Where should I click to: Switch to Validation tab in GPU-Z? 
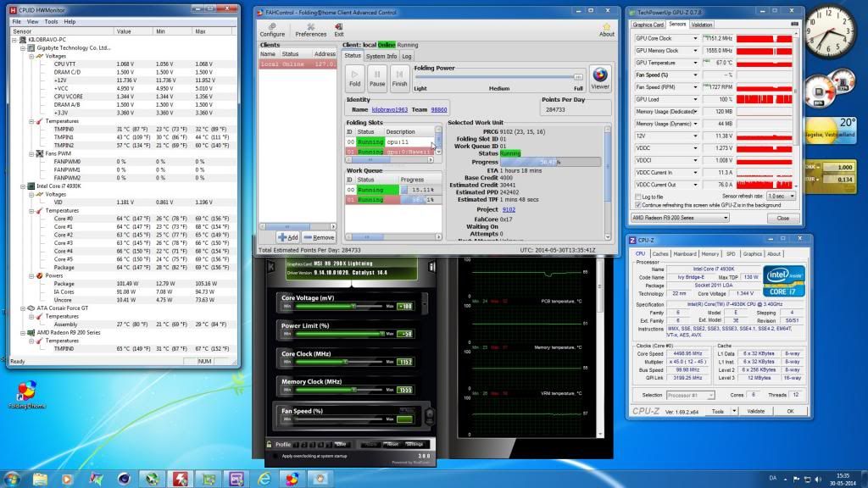point(701,25)
